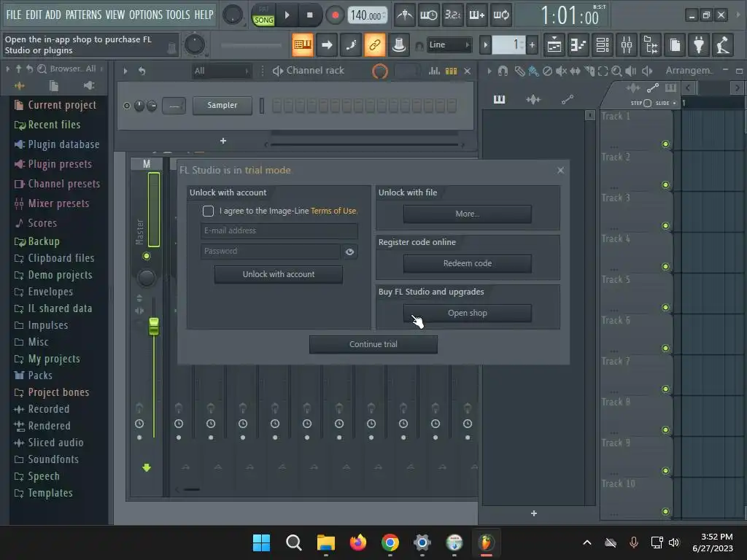This screenshot has height=560, width=747.
Task: Toggle password visibility eye icon
Action: (x=349, y=252)
